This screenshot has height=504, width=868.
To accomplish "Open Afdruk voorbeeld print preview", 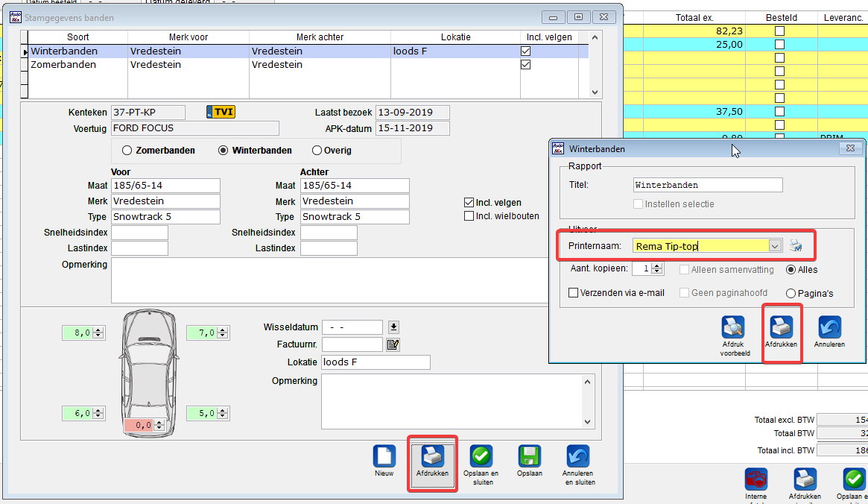I will [733, 327].
